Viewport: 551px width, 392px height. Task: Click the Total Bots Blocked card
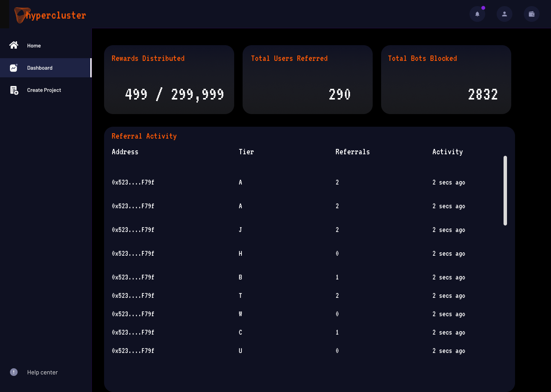(x=446, y=80)
